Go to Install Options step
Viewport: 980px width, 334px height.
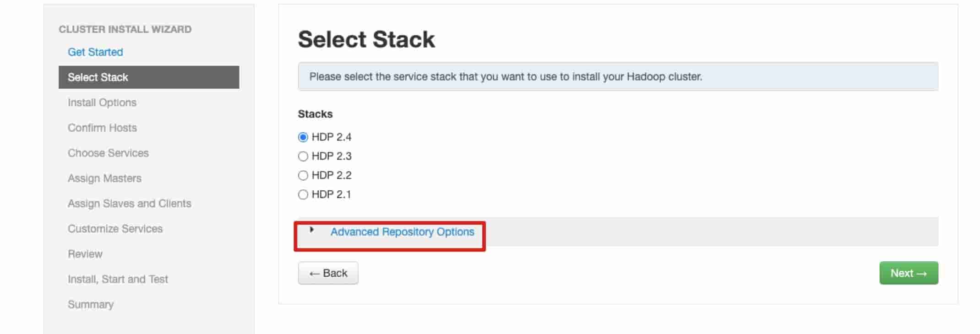(102, 102)
